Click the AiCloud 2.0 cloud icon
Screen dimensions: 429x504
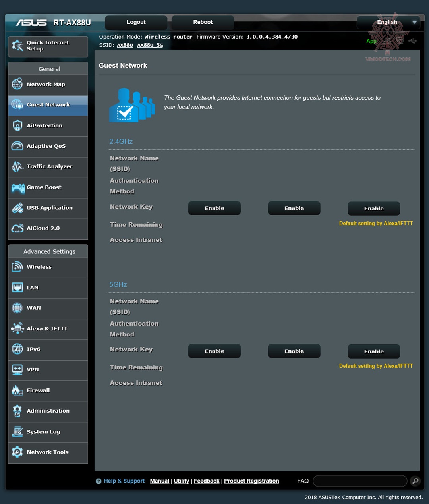click(17, 228)
